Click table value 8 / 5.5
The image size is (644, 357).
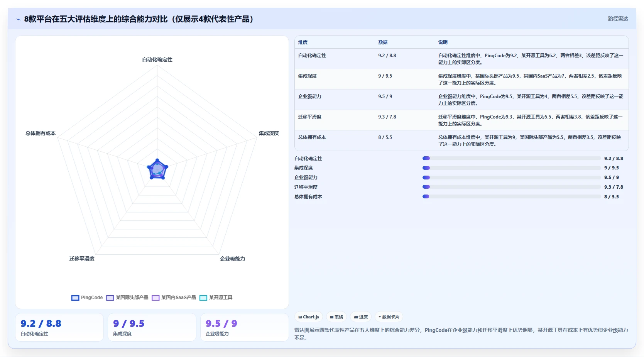[385, 137]
